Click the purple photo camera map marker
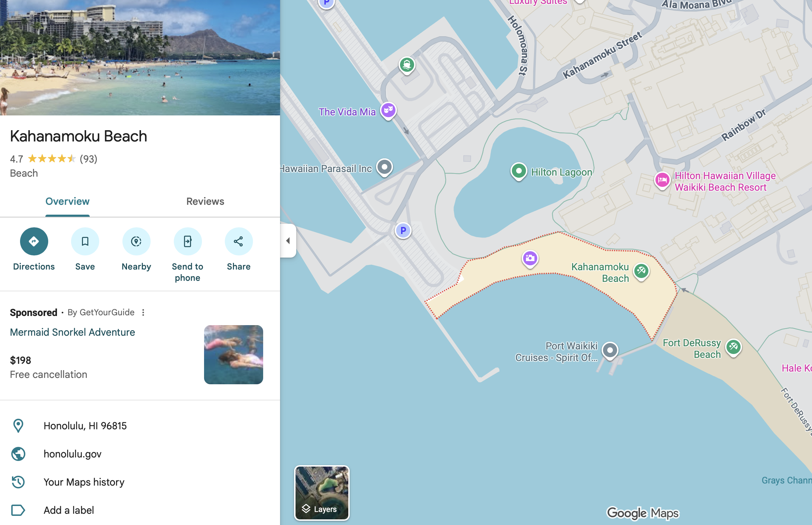 coord(530,259)
